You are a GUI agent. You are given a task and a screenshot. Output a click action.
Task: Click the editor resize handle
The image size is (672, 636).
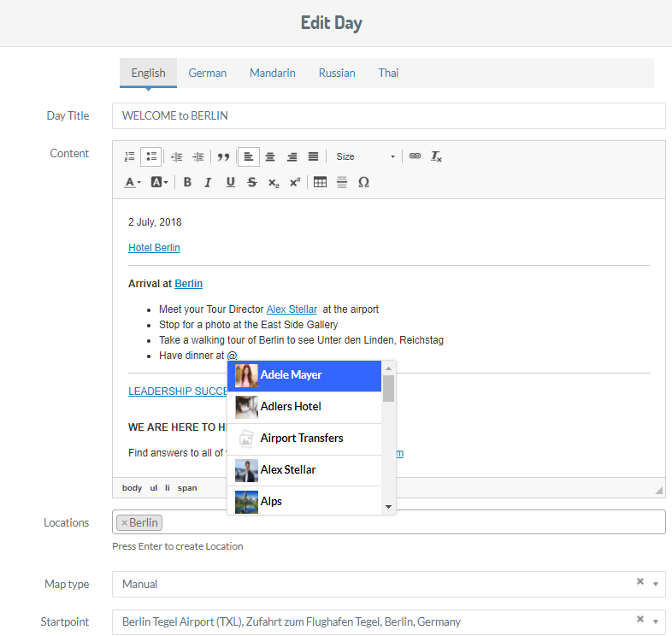pyautogui.click(x=659, y=491)
